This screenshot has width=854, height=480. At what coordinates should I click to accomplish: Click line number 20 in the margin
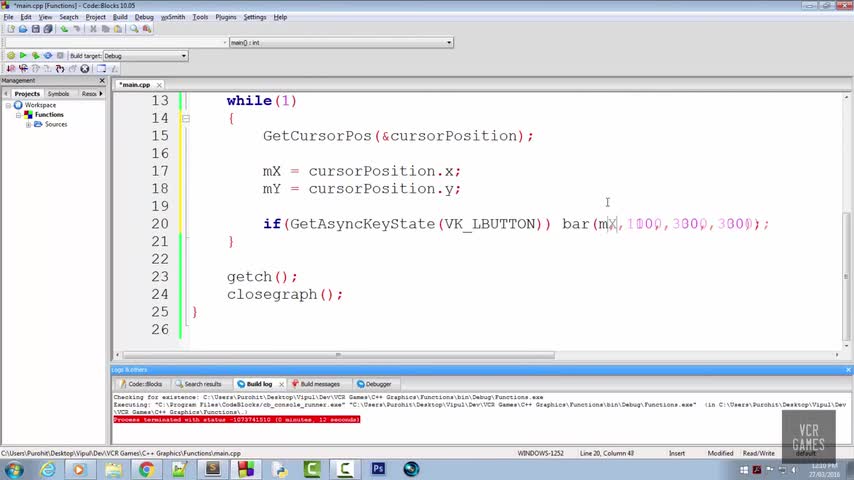pyautogui.click(x=160, y=224)
